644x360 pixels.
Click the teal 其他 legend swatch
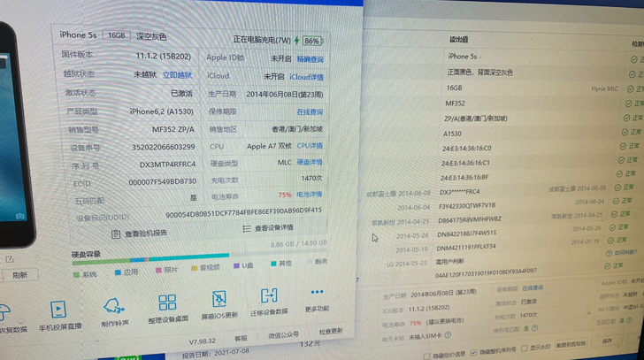click(x=273, y=264)
